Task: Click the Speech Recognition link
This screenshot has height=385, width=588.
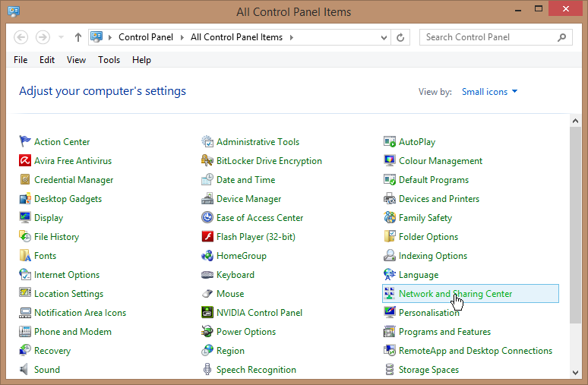Action: [256, 369]
